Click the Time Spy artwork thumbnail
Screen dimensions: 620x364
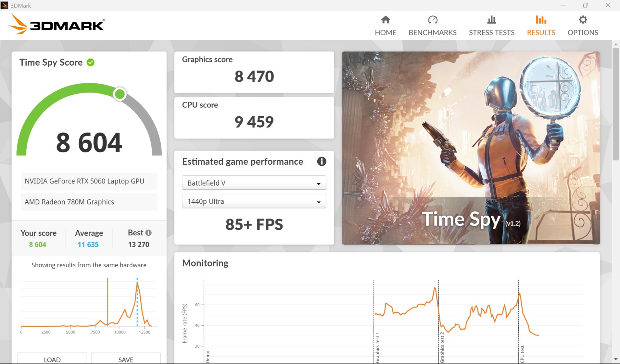coord(471,148)
